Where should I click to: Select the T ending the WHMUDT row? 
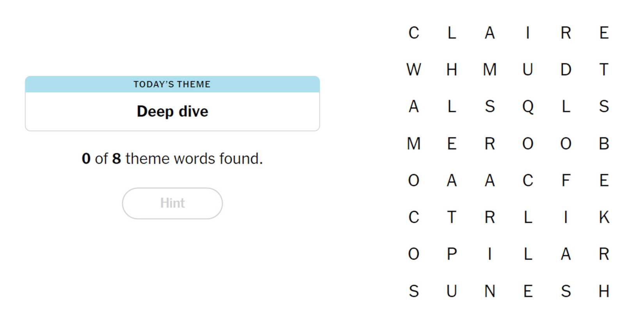coord(604,70)
